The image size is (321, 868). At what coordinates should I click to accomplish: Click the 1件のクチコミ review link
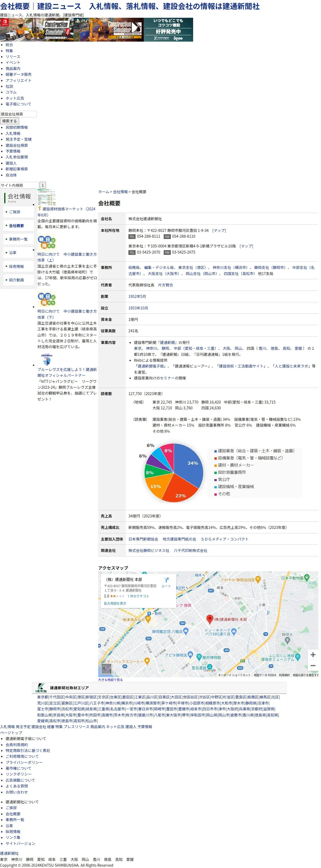tap(138, 596)
